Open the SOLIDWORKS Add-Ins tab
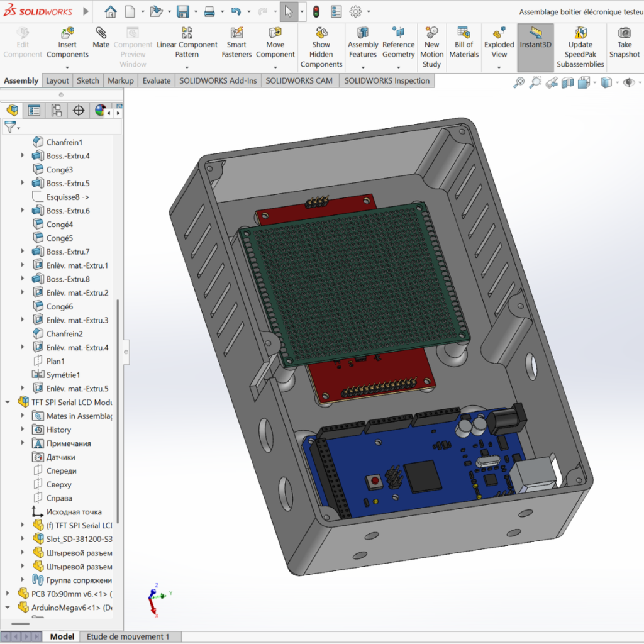The height and width of the screenshot is (644, 644). pos(218,80)
